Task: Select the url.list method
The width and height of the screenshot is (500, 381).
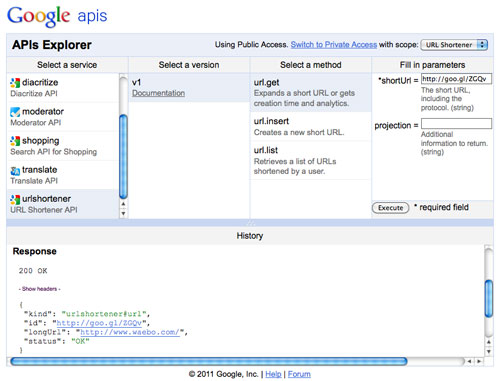Action: coord(311,160)
